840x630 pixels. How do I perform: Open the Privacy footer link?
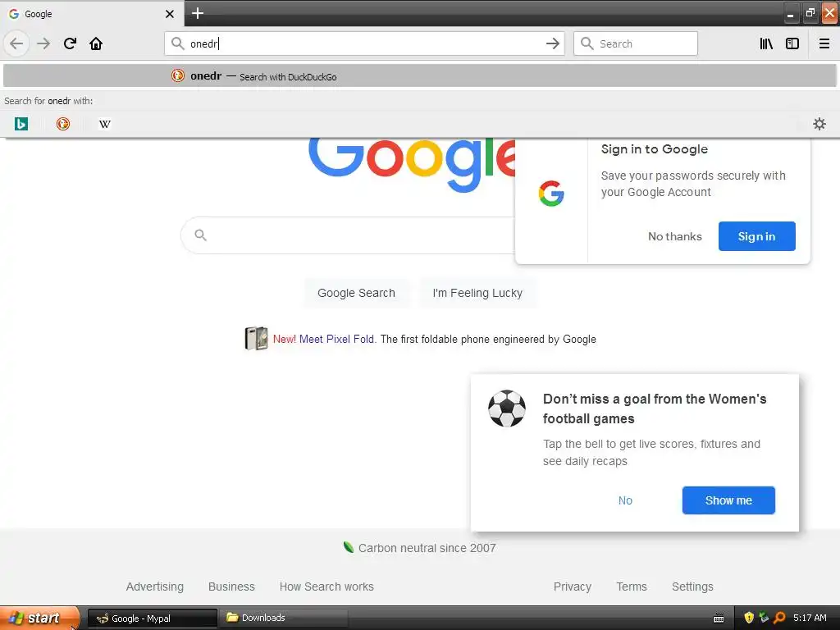[572, 587]
